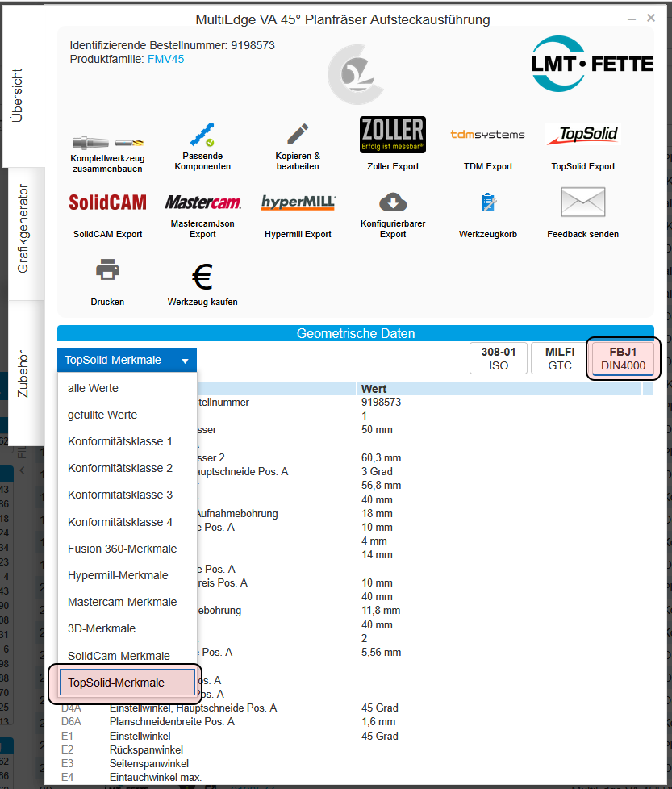Open the FMV45 product family link

(x=165, y=59)
